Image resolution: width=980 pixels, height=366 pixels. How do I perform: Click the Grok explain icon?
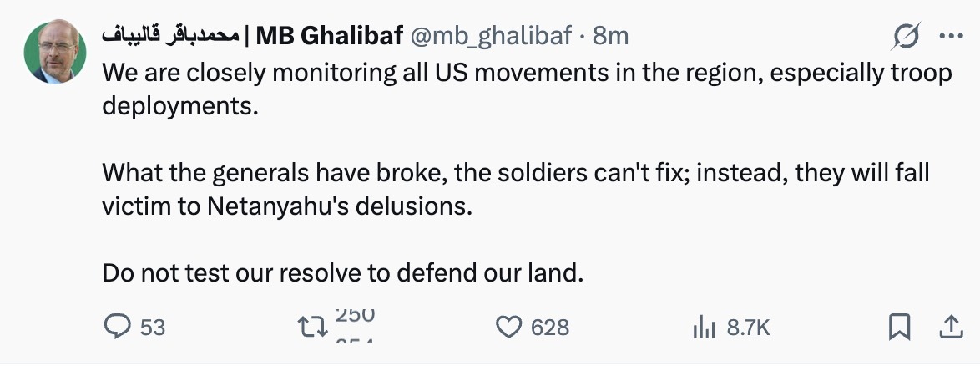907,35
